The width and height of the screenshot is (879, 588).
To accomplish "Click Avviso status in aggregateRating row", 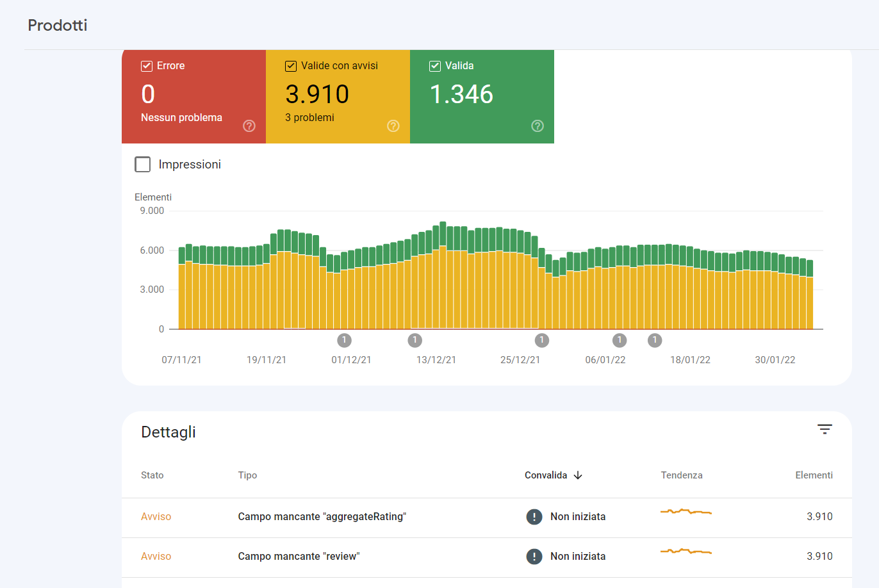I will click(156, 517).
